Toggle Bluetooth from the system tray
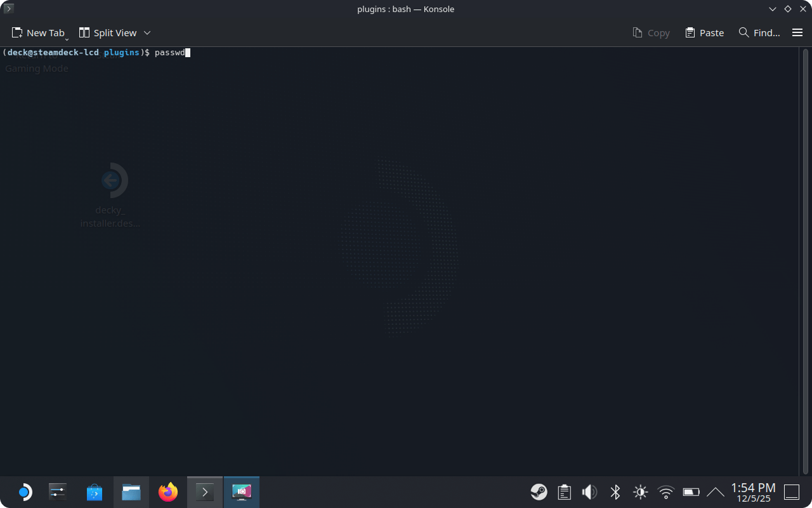 (x=615, y=492)
